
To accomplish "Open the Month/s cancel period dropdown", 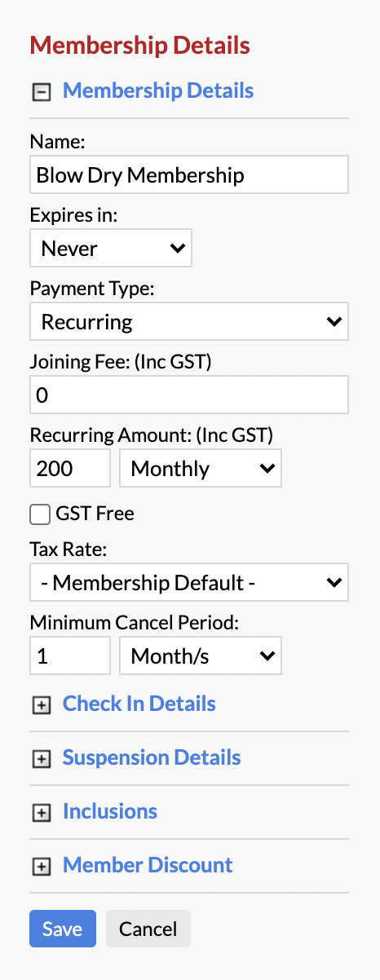I will click(201, 656).
